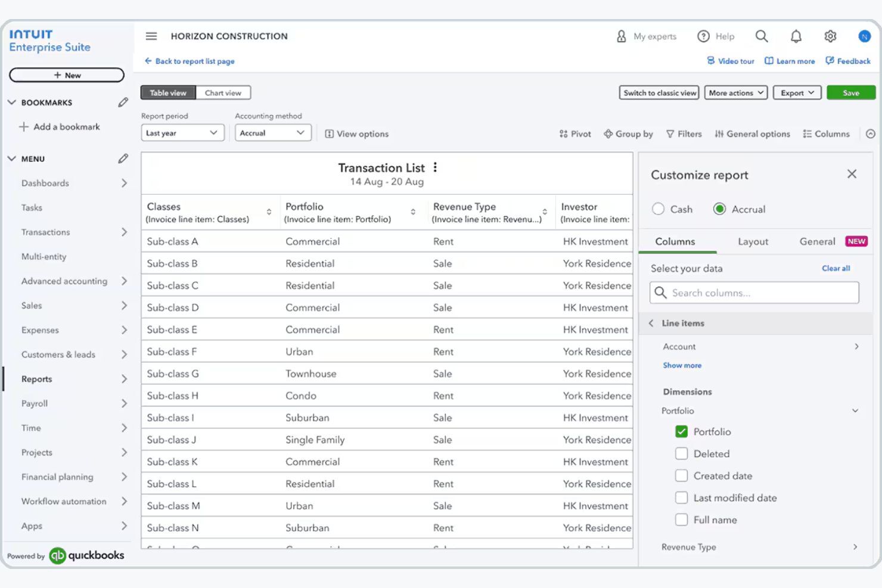Open the notifications bell
Screen dimensions: 882x588
pos(796,36)
